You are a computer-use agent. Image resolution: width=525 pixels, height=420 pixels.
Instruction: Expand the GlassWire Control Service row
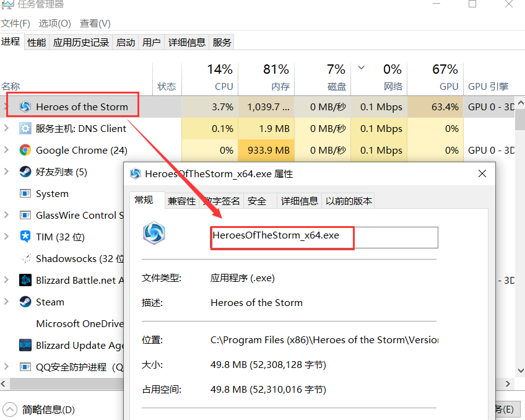(x=6, y=215)
